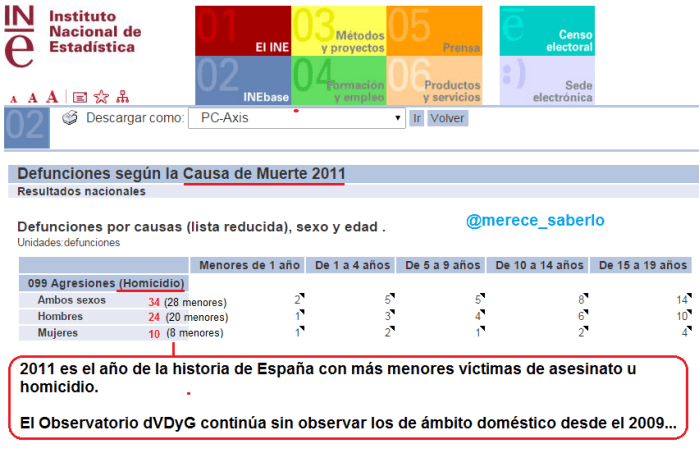This screenshot has width=699, height=453.
Task: Click the De 10 a 14 años column header
Action: click(538, 265)
